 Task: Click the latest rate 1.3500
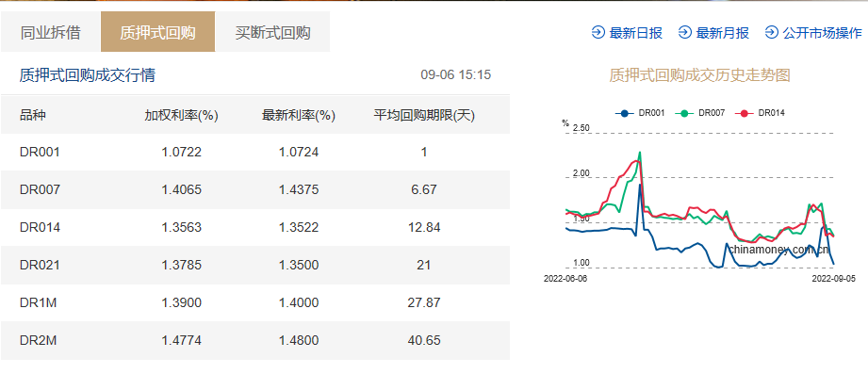pyautogui.click(x=299, y=265)
